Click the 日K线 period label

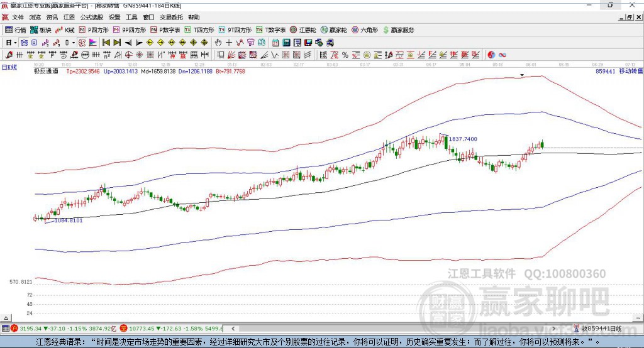click(9, 67)
